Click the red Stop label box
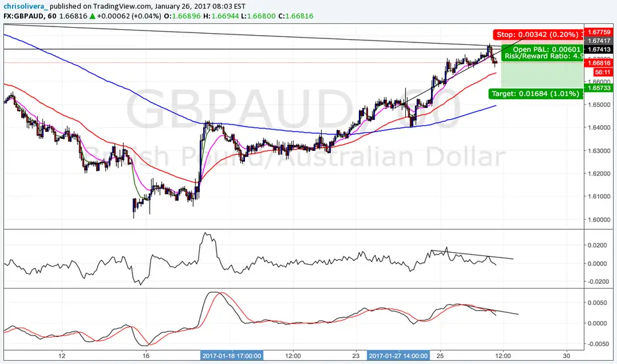 click(x=538, y=34)
